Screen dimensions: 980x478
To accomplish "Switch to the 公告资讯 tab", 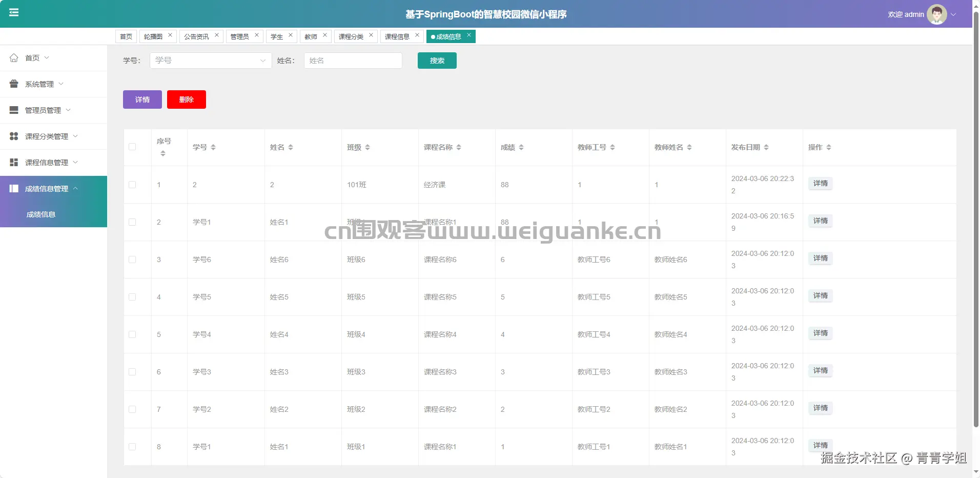I will 196,36.
